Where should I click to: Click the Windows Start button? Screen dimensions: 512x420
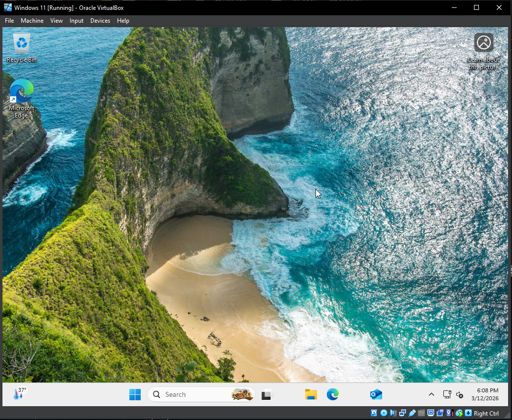click(x=135, y=394)
